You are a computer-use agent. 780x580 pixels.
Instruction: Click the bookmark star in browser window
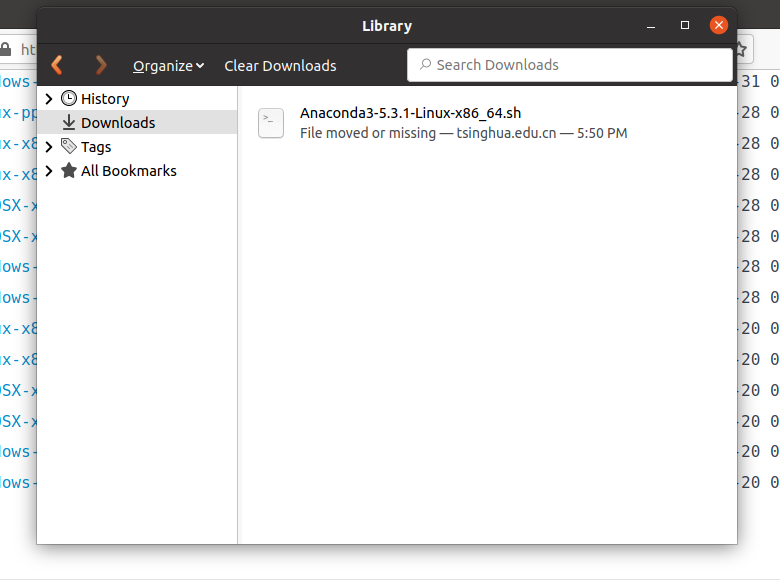741,49
